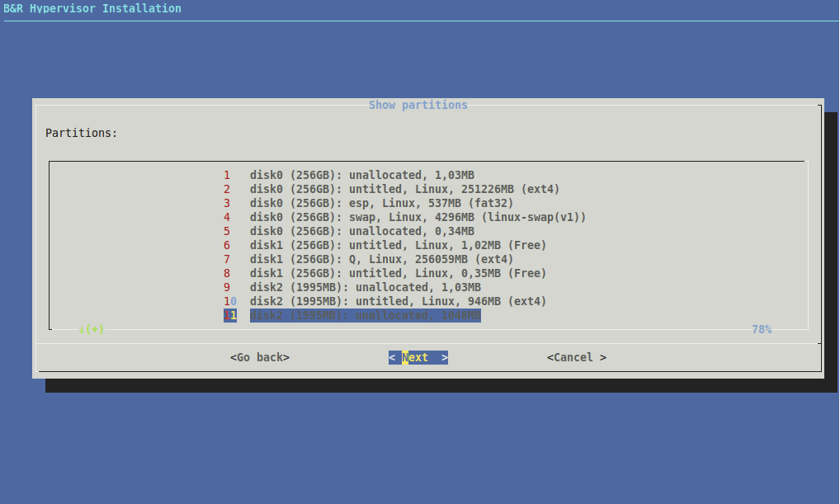Select disk1 untitled 1,02MB Free row

pos(385,245)
